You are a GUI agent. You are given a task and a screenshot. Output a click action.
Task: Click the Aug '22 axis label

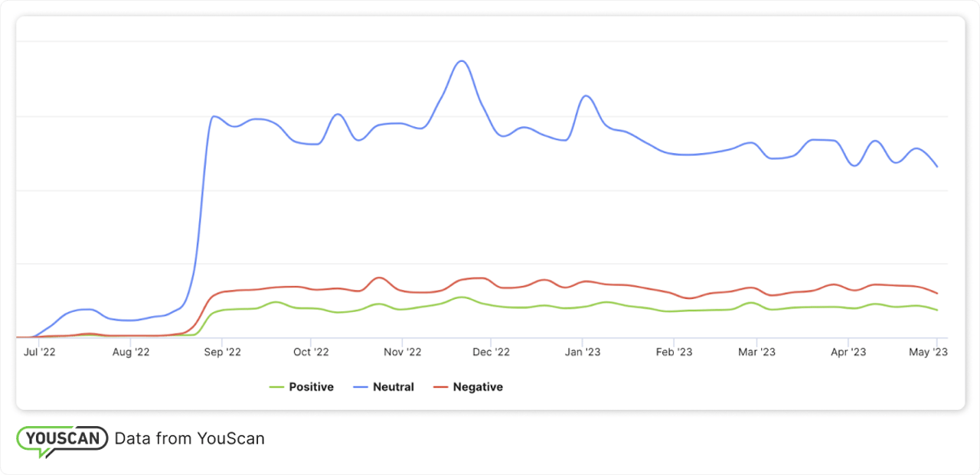tap(131, 352)
